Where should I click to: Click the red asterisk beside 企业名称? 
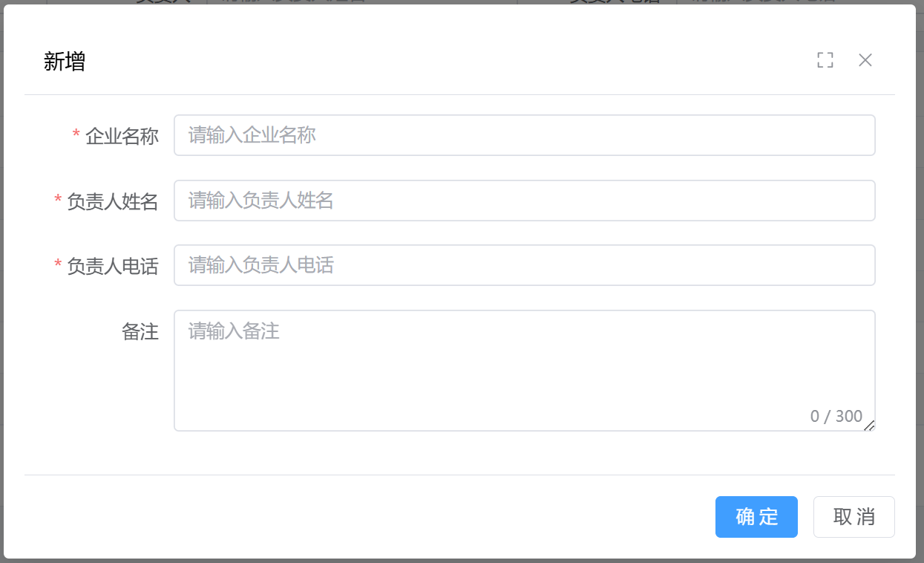click(x=76, y=134)
